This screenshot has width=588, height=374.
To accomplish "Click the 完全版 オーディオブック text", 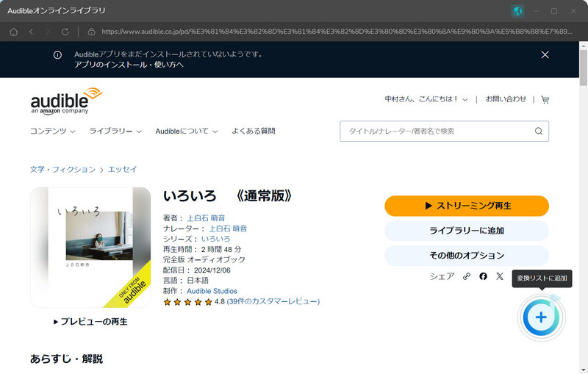I will click(204, 259).
